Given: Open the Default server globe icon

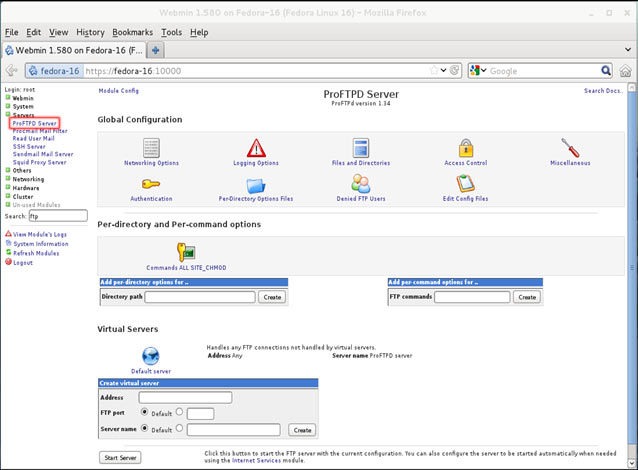Looking at the screenshot, I should 151,356.
